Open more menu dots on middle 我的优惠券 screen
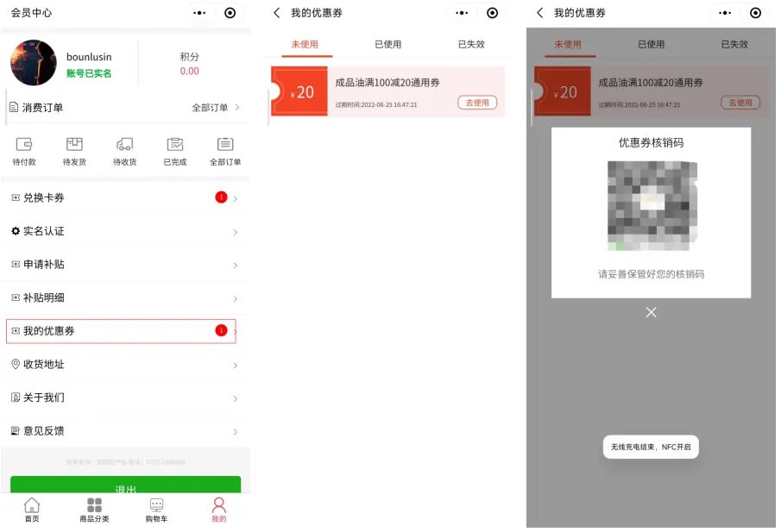 462,13
